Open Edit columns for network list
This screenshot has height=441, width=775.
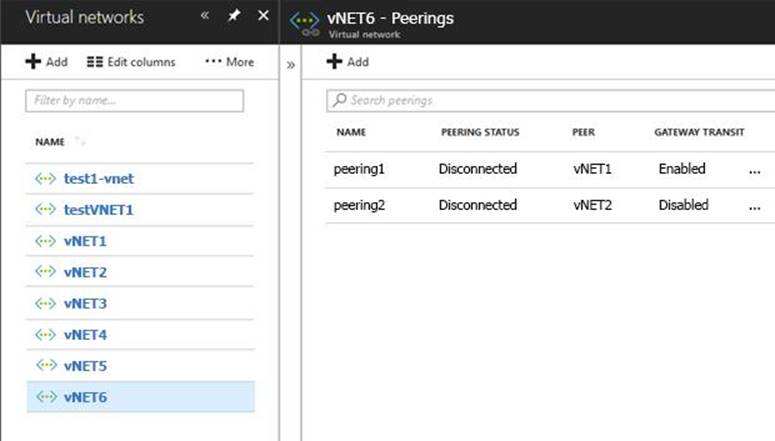click(x=131, y=62)
